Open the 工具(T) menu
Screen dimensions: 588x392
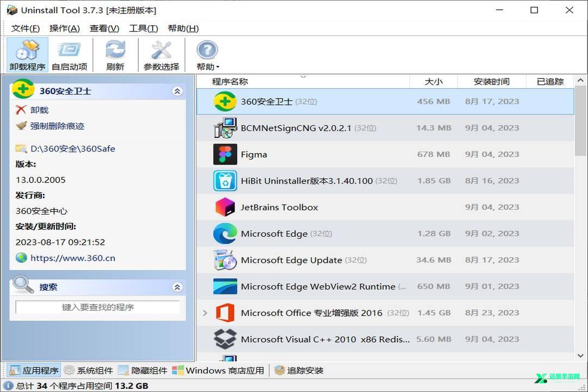(144, 28)
